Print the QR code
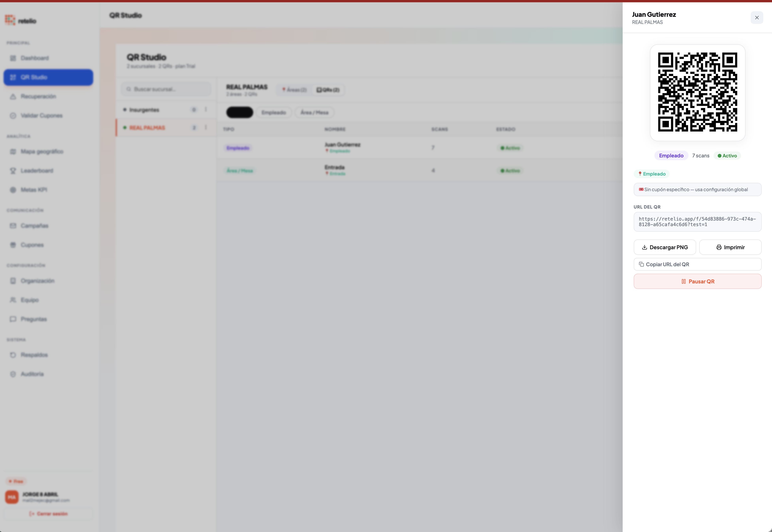This screenshot has height=532, width=772. click(x=730, y=247)
